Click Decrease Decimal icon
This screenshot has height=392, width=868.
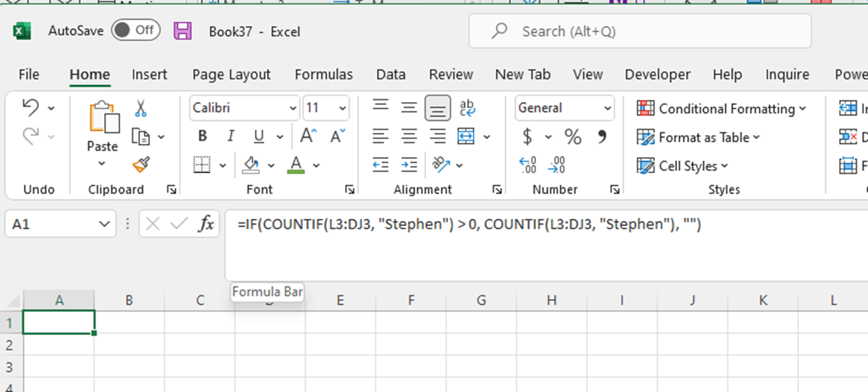pos(557,165)
